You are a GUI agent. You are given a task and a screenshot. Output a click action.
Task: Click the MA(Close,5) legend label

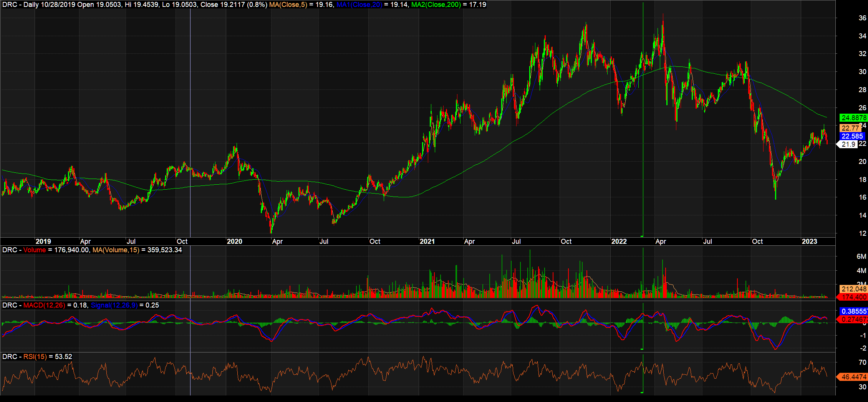click(x=288, y=5)
